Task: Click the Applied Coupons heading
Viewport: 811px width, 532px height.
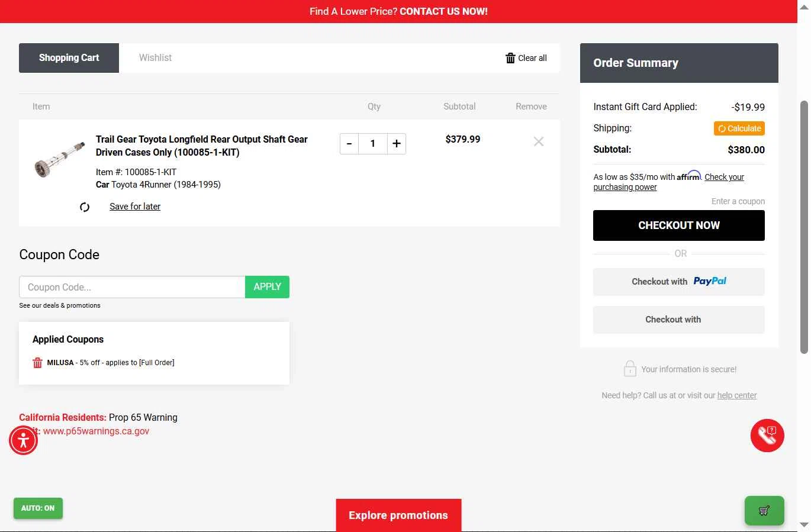Action: tap(68, 339)
